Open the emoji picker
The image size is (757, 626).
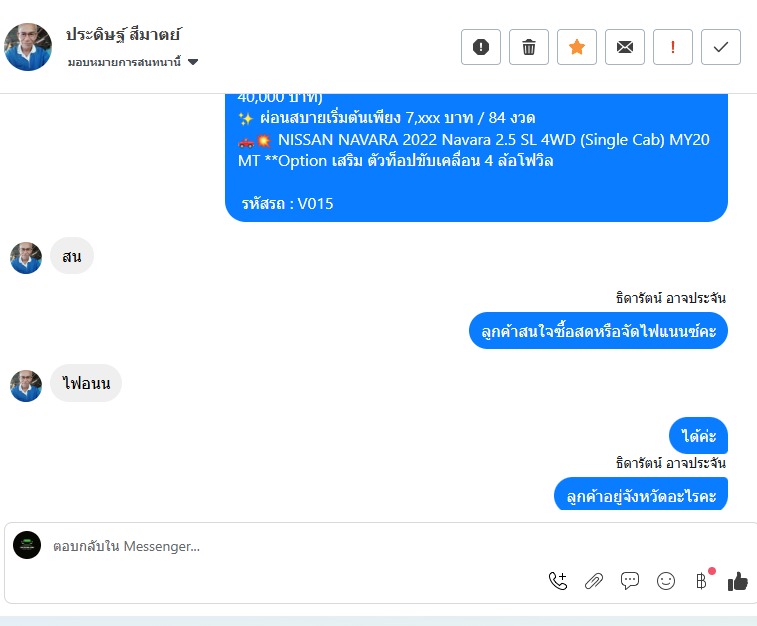click(x=666, y=580)
